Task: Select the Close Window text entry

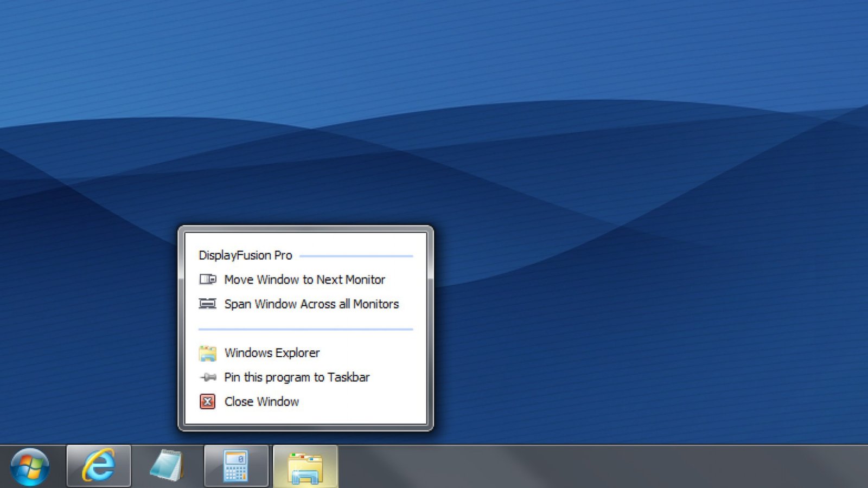Action: pyautogui.click(x=261, y=402)
